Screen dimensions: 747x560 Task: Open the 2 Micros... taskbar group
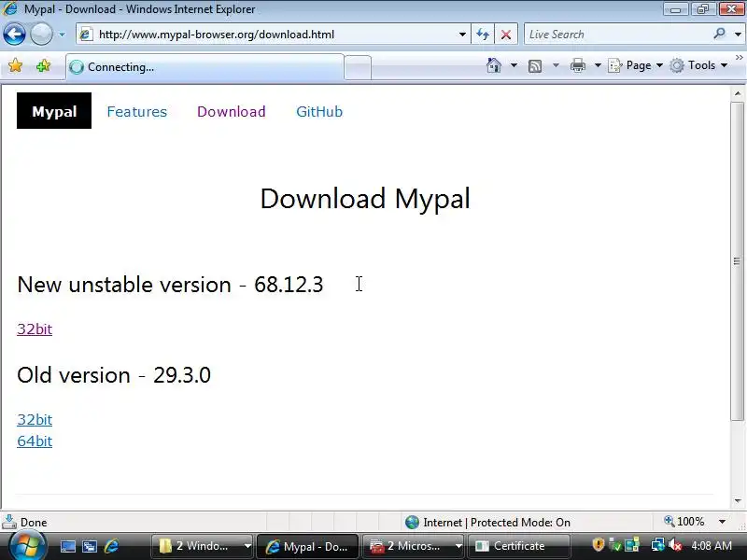point(413,546)
